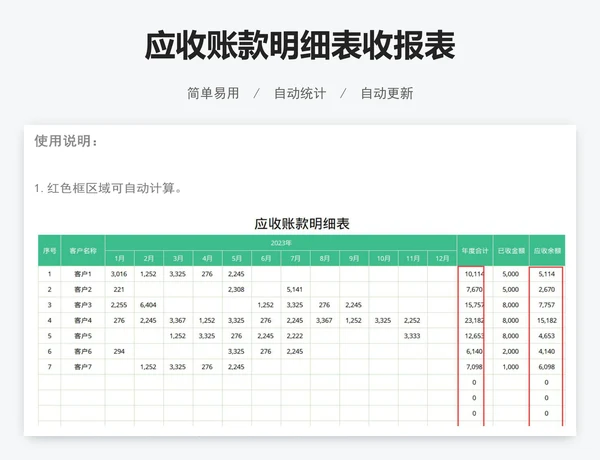Click the 客户5 name cell

(x=83, y=336)
